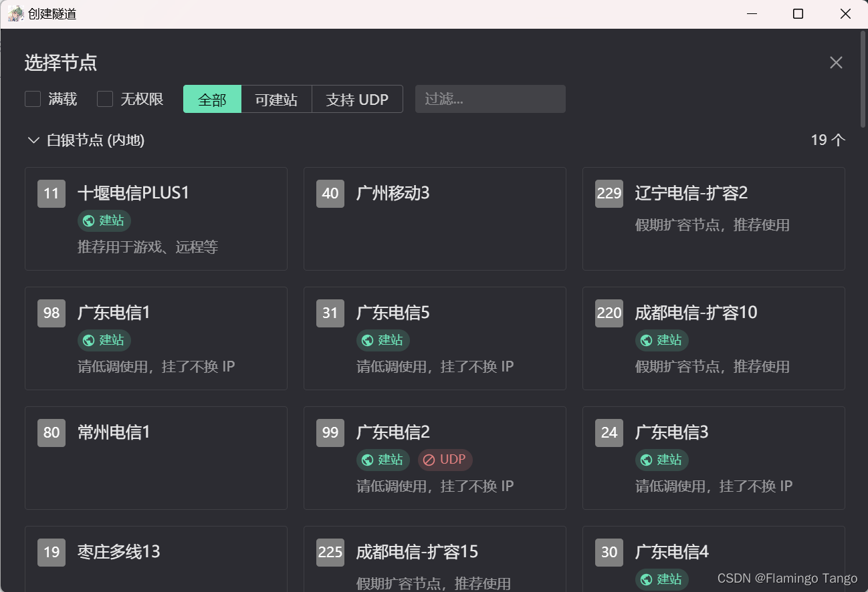Click node ID badge 225

click(x=330, y=553)
